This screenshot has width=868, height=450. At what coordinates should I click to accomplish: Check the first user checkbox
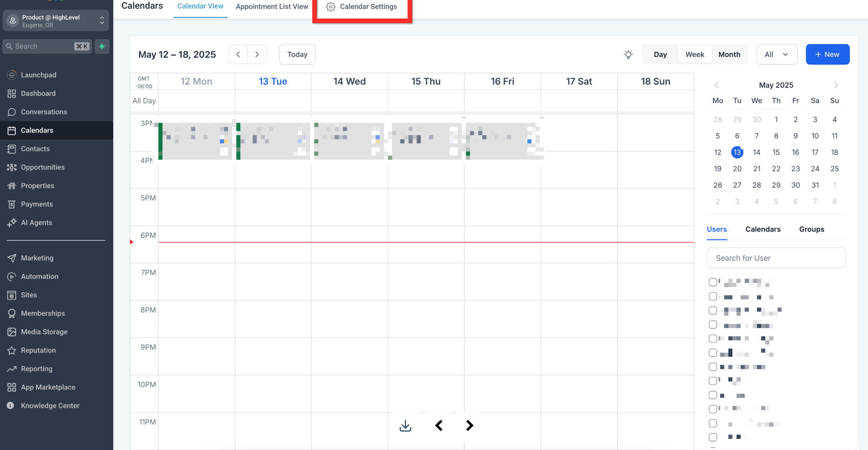point(713,282)
